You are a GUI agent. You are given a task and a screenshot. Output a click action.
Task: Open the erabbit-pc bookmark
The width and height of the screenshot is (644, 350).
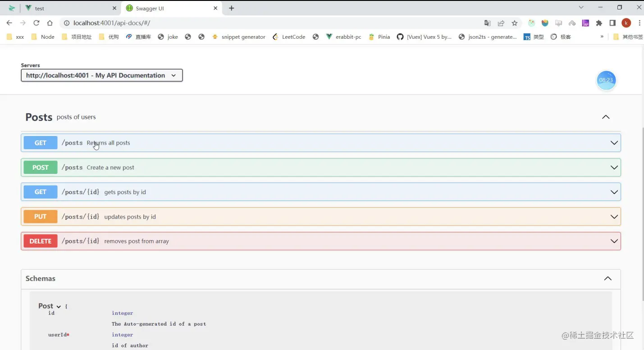click(343, 37)
